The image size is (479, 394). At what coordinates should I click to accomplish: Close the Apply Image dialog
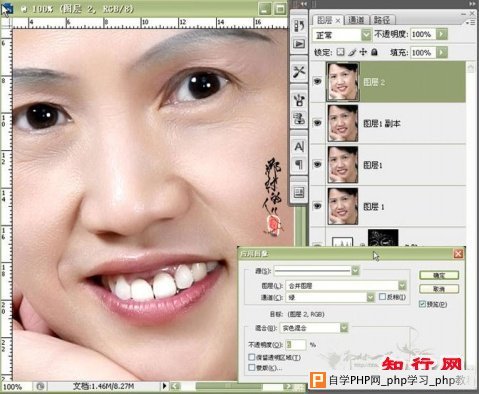coord(458,254)
